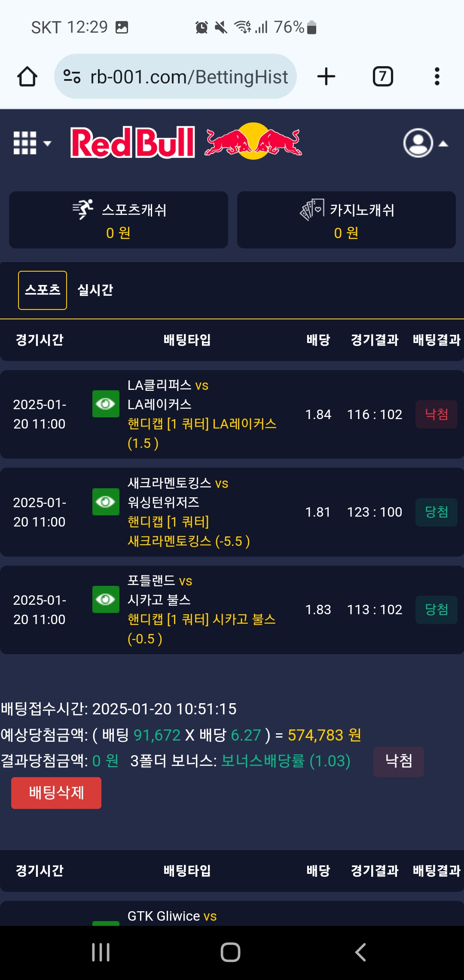
Task: Tap the Android recent apps button
Action: coord(101,952)
